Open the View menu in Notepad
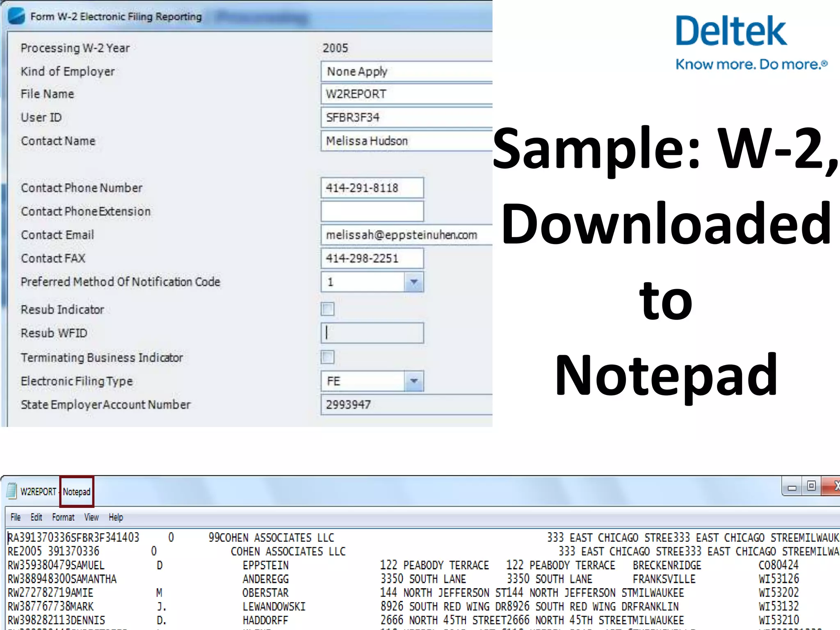840x630 pixels. (x=91, y=517)
